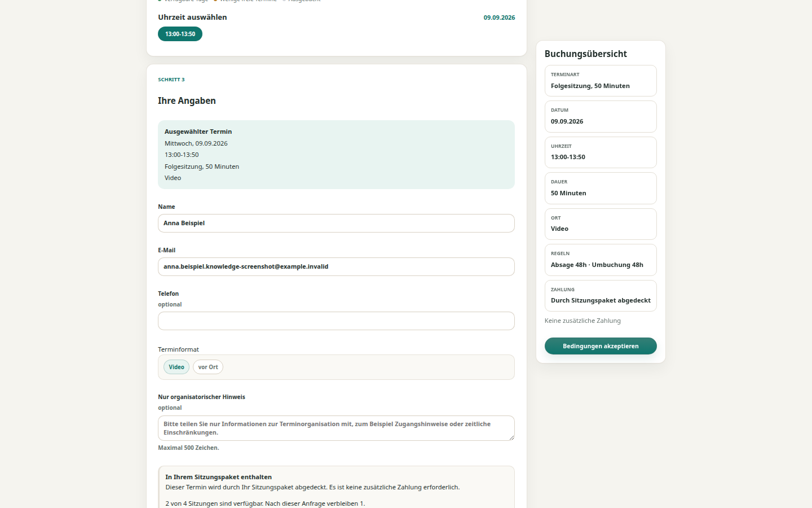
Task: Click the Terminart card Folgesitzung, 50 Minuten
Action: (x=601, y=81)
